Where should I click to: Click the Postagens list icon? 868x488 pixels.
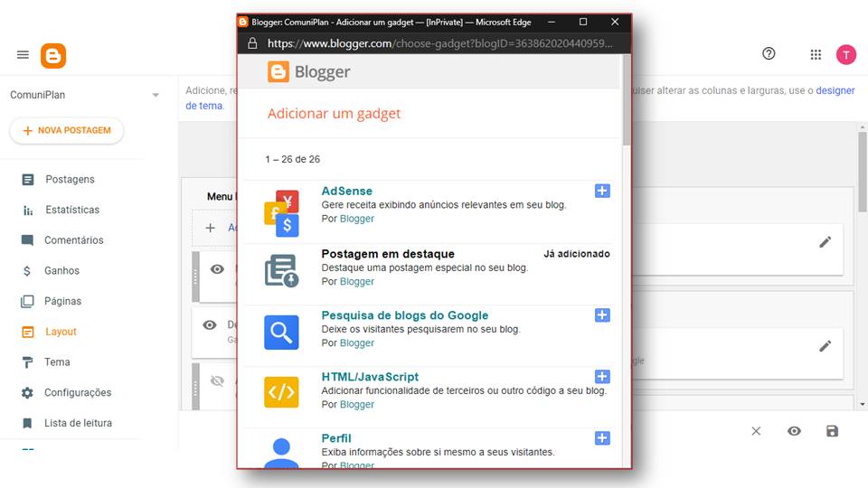pos(28,180)
